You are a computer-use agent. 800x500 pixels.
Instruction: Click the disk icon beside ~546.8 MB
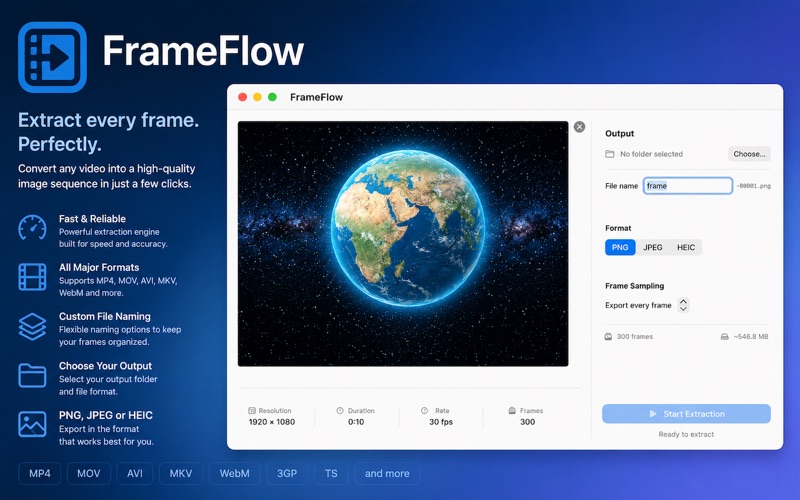(724, 337)
